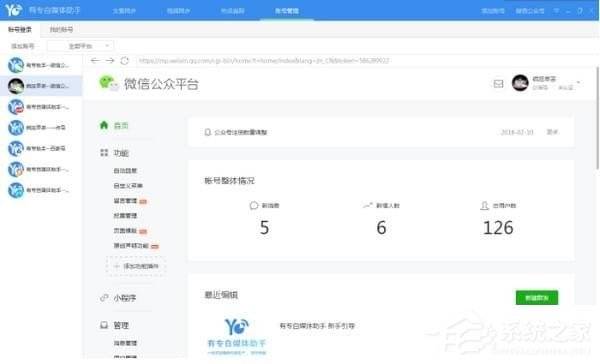Click the bell icon in the announcement bar
This screenshot has height=364, width=600.
[207, 132]
